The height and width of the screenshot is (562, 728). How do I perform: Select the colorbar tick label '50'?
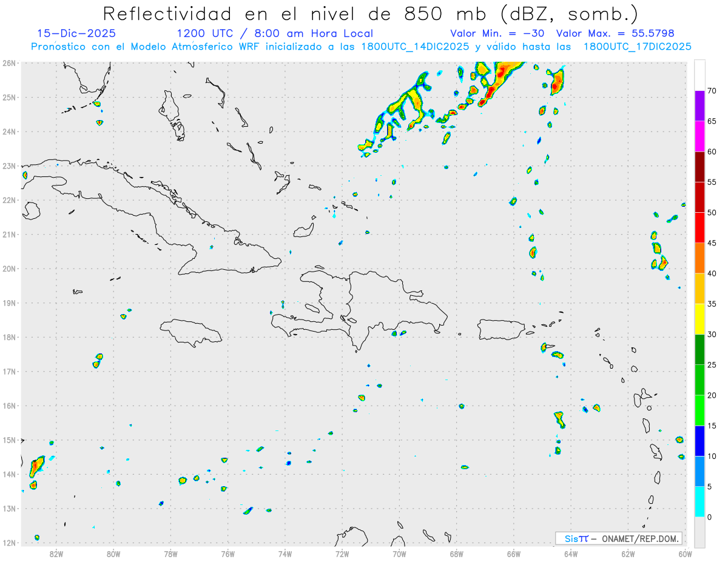point(712,213)
